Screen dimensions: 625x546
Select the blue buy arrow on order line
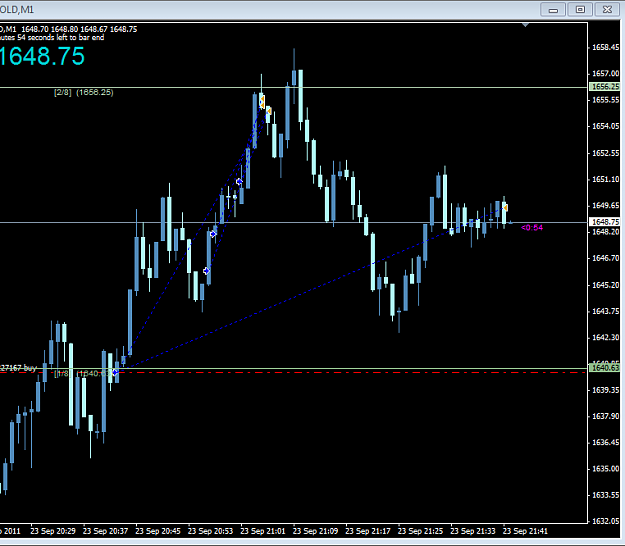115,372
